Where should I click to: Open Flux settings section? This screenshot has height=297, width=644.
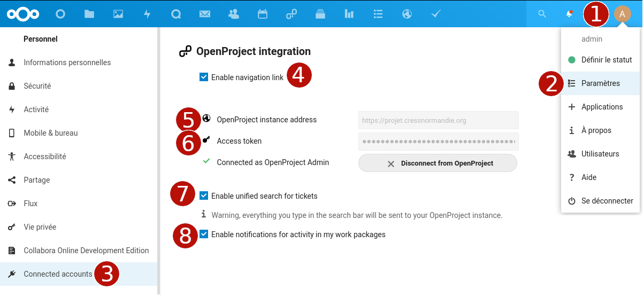click(79, 204)
